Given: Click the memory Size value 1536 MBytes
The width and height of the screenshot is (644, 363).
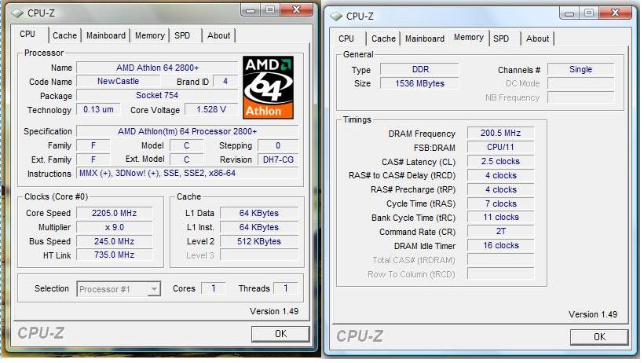Looking at the screenshot, I should (419, 83).
